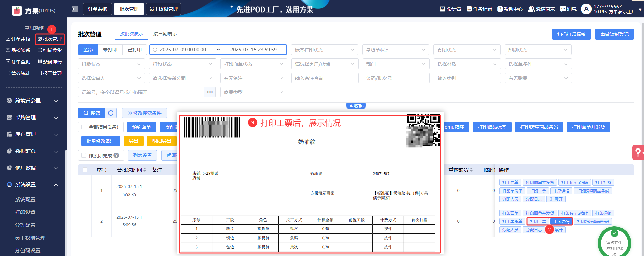Click the hamburger menu collapse icon
The height and width of the screenshot is (256, 644).
(75, 9)
